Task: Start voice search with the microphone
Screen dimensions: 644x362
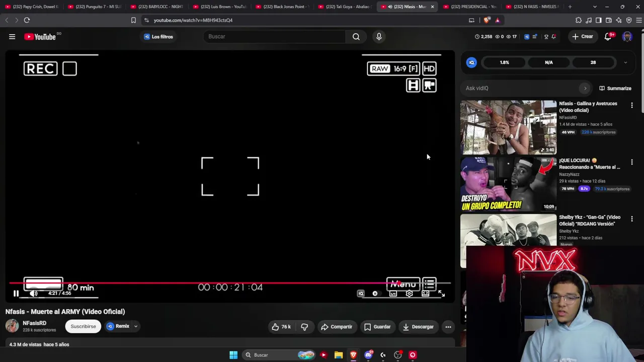Action: [379, 37]
